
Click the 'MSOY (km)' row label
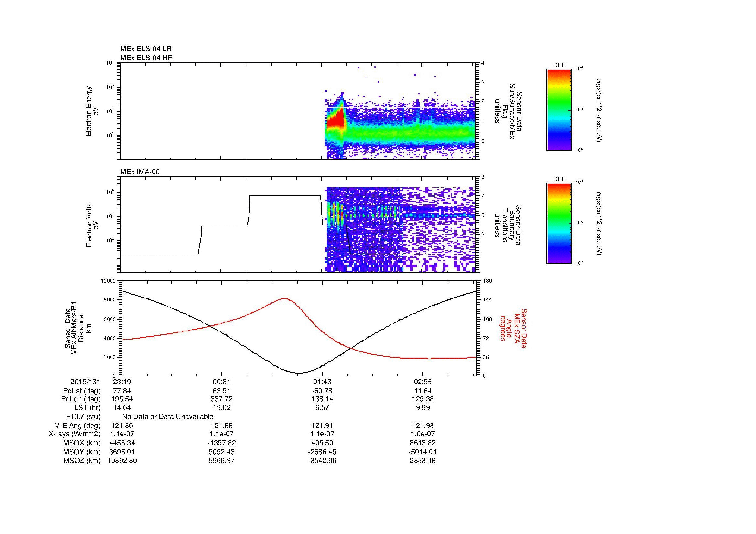pyautogui.click(x=82, y=452)
